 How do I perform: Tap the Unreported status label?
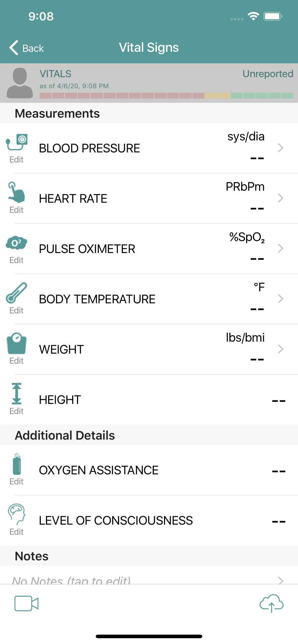pos(268,74)
